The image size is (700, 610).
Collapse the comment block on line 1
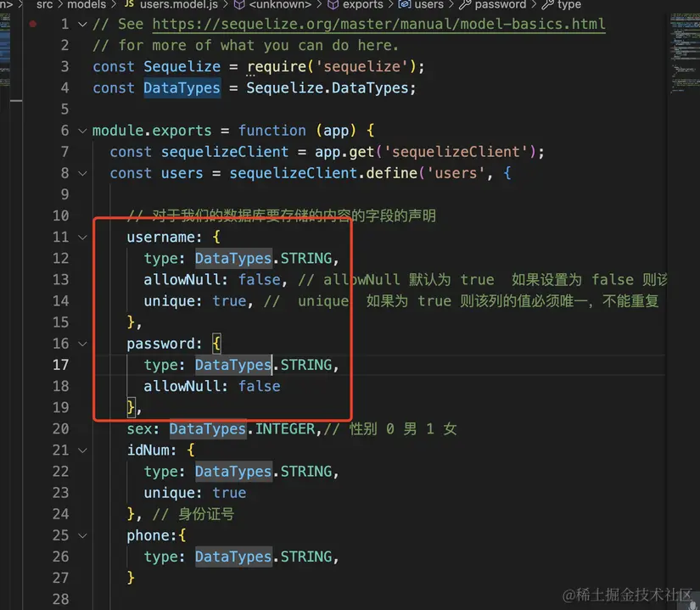click(x=82, y=24)
